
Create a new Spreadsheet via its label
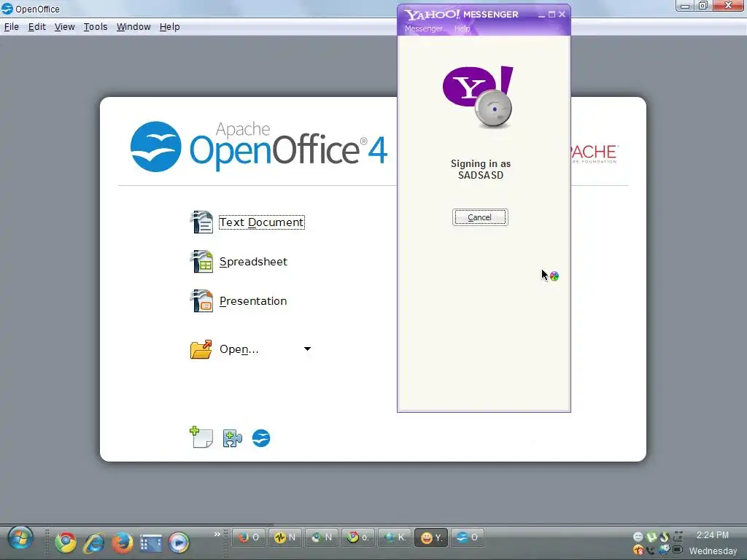[x=253, y=262]
